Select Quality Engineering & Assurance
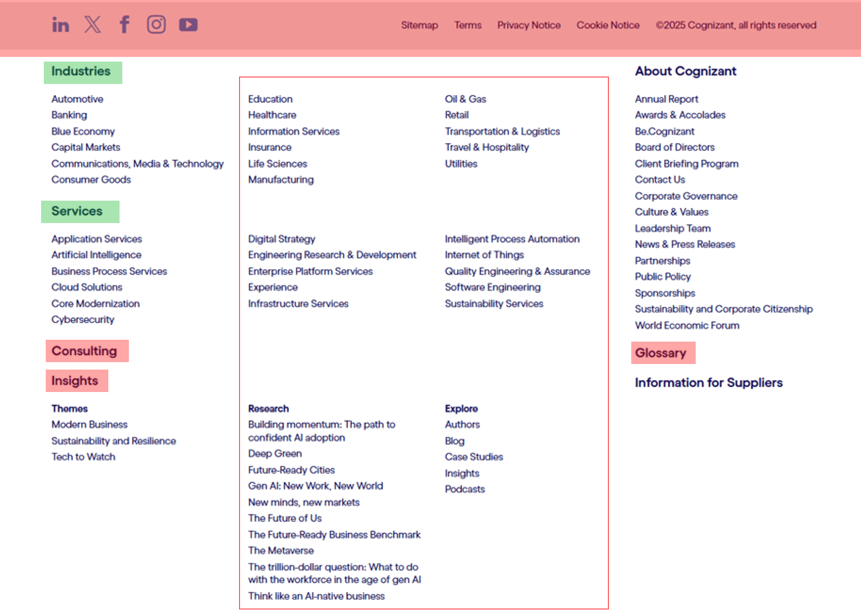Image resolution: width=861 pixels, height=616 pixels. point(517,272)
